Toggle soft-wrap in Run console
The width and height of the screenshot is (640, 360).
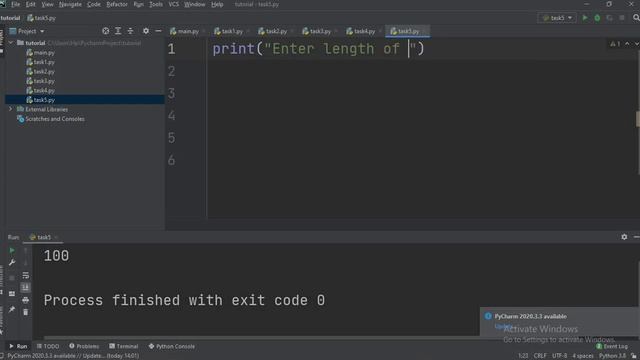point(25,276)
